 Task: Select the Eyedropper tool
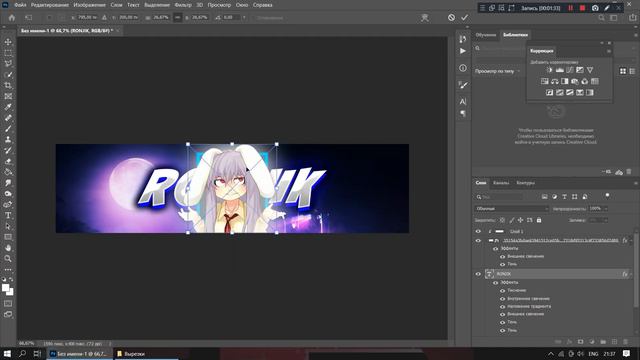(8, 107)
